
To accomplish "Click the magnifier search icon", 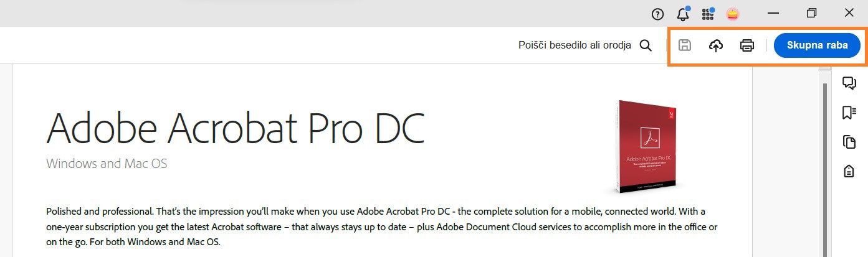I will coord(646,45).
